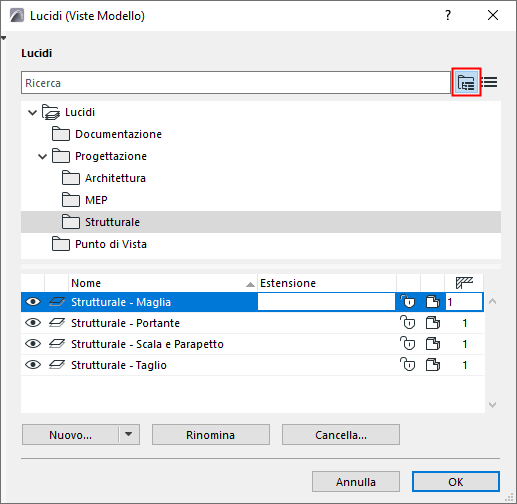The image size is (517, 504).
Task: Click folder icon in Strutturale - Portante row
Action: (x=433, y=323)
